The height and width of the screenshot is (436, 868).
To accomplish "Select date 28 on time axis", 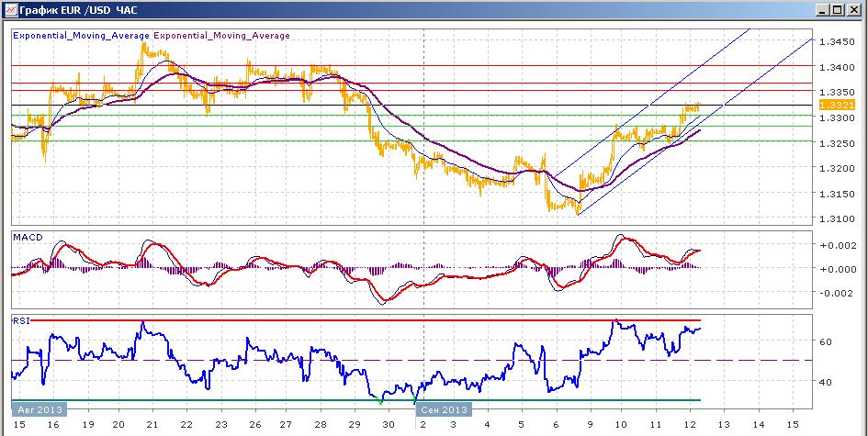I will click(x=320, y=424).
